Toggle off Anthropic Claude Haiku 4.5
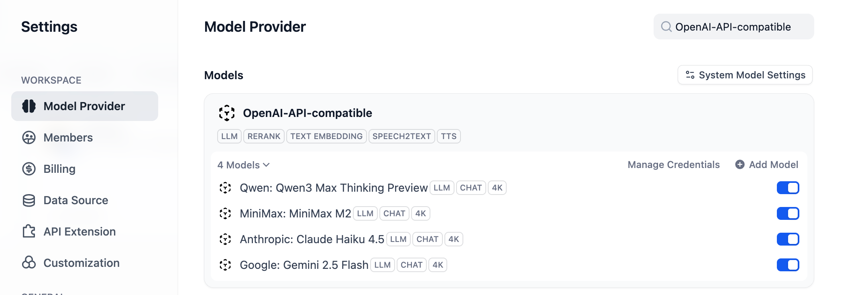The image size is (868, 295). tap(788, 239)
